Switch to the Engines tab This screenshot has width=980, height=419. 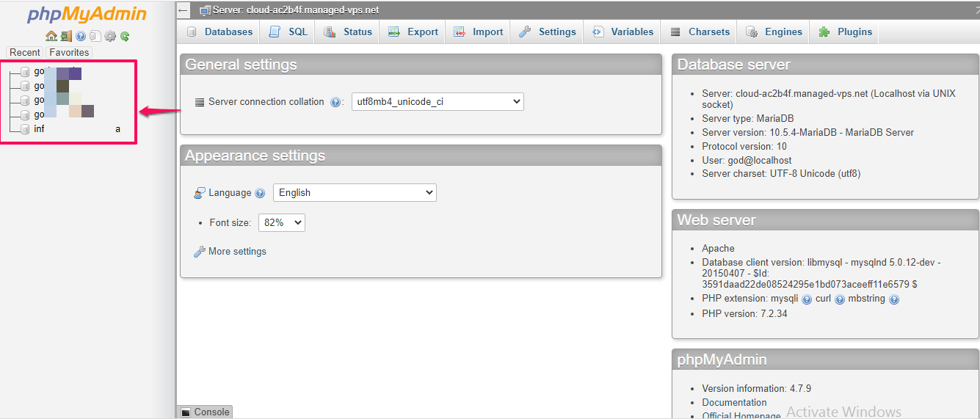pos(774,32)
